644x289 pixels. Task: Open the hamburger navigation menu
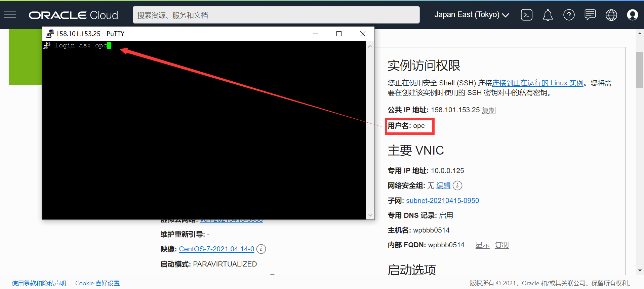[x=10, y=14]
